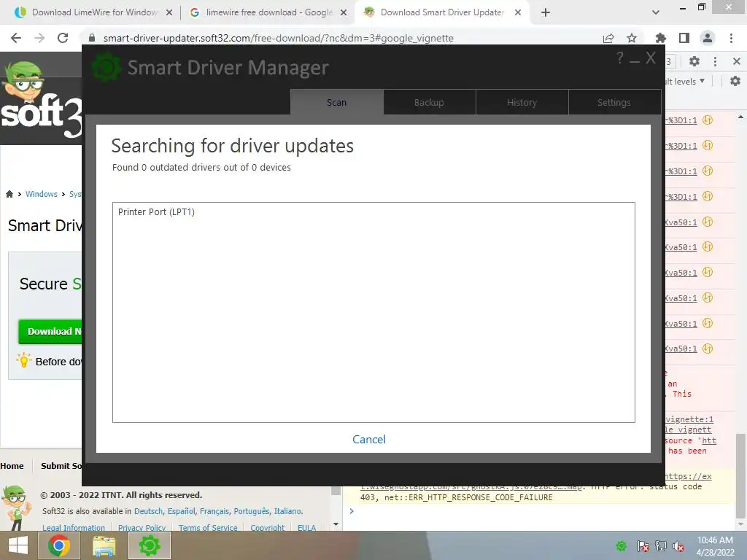Image resolution: width=747 pixels, height=560 pixels.
Task: Click the page scrollbar down arrow
Action: tap(336, 524)
